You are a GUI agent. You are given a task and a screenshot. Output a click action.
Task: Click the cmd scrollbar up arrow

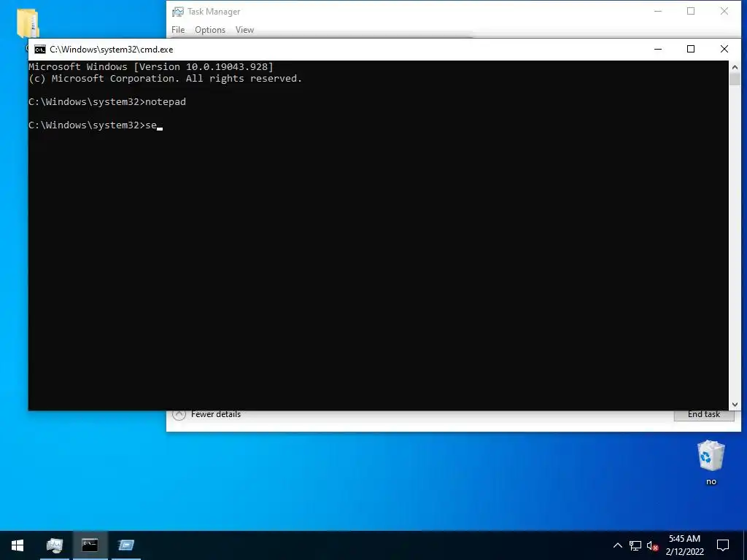pos(735,66)
